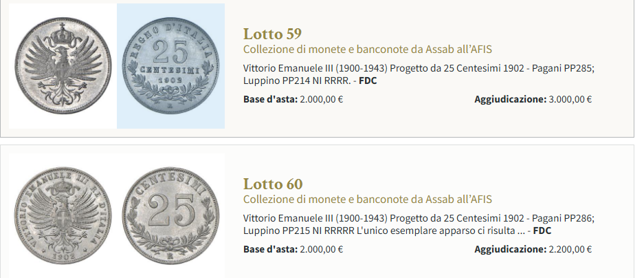Click Lotto 59 blue-background reverse coin image

170,66
